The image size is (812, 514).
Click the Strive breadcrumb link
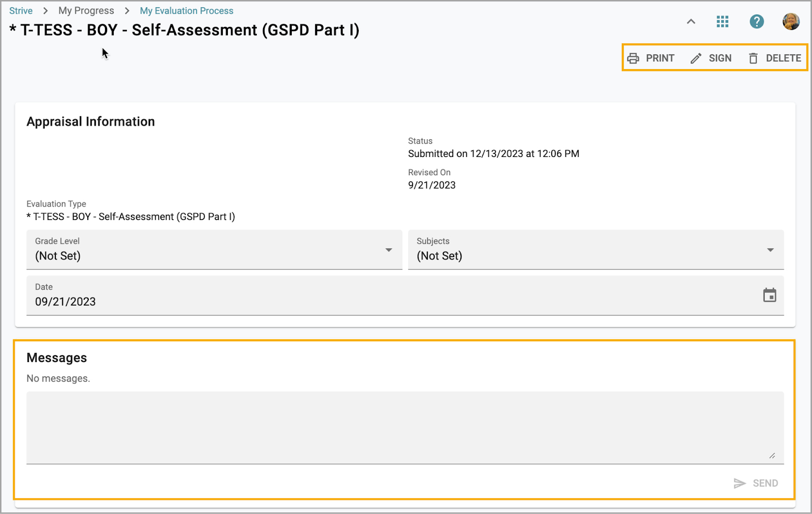tap(21, 11)
